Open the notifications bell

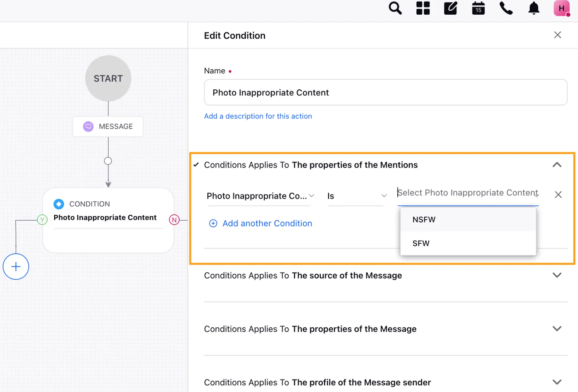click(x=534, y=8)
